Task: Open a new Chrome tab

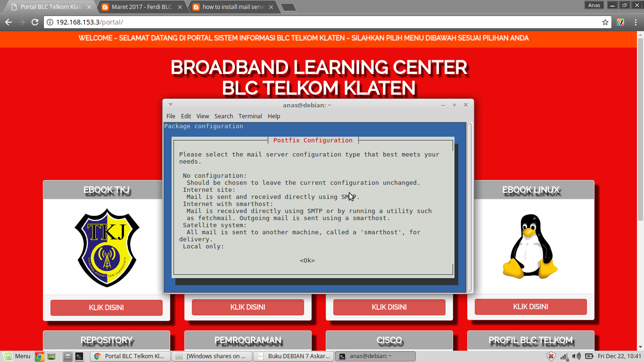Action: pyautogui.click(x=288, y=8)
